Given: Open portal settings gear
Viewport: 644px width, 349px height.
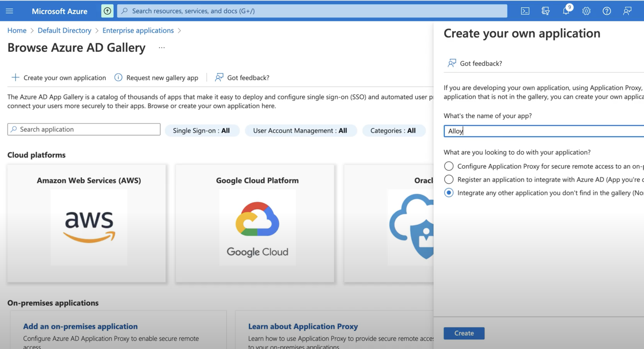Looking at the screenshot, I should click(586, 11).
